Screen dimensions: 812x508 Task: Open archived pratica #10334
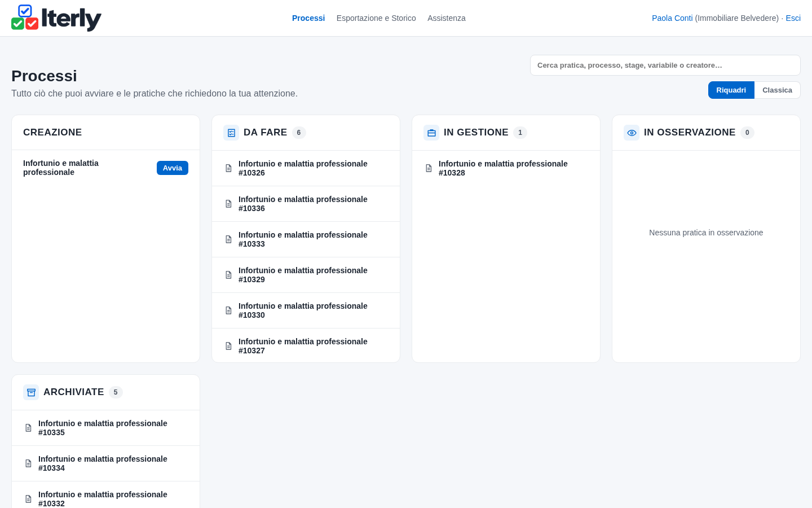[105, 463]
